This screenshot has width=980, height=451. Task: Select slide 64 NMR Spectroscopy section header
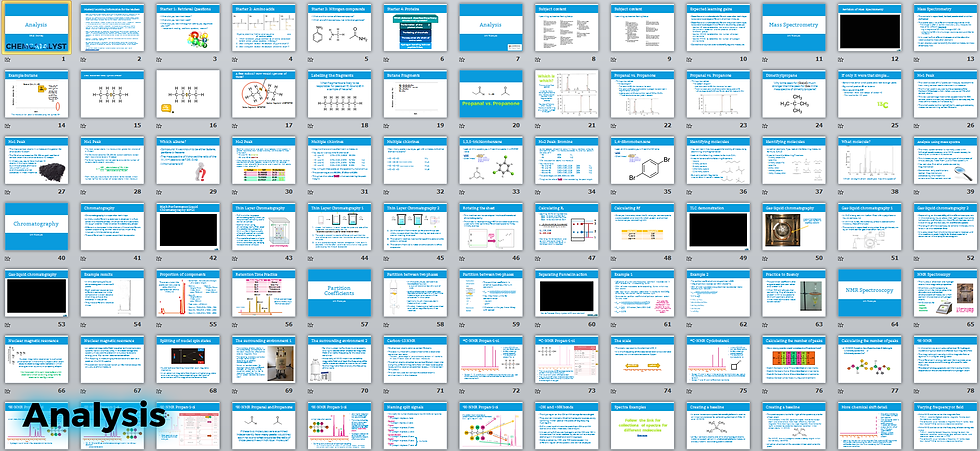[x=870, y=292]
